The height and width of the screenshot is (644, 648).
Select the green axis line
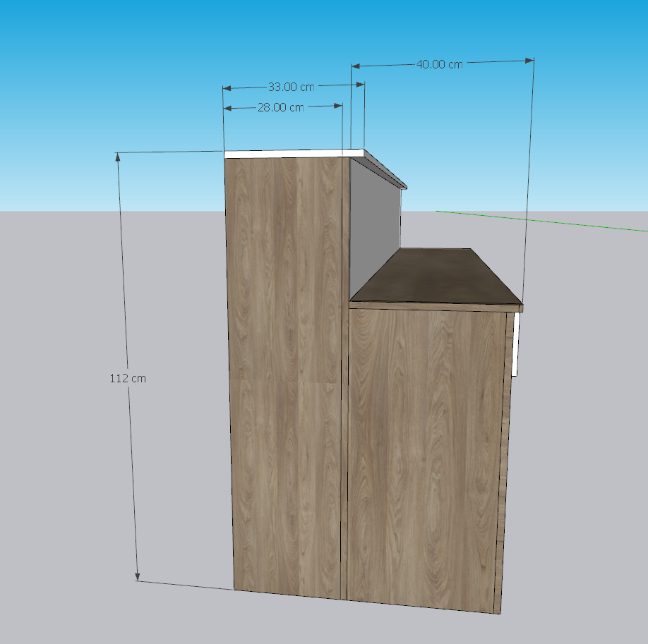(551, 221)
